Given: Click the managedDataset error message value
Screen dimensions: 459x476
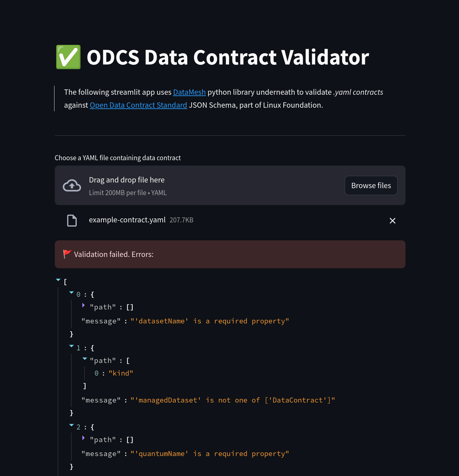Looking at the screenshot, I should click(x=232, y=400).
